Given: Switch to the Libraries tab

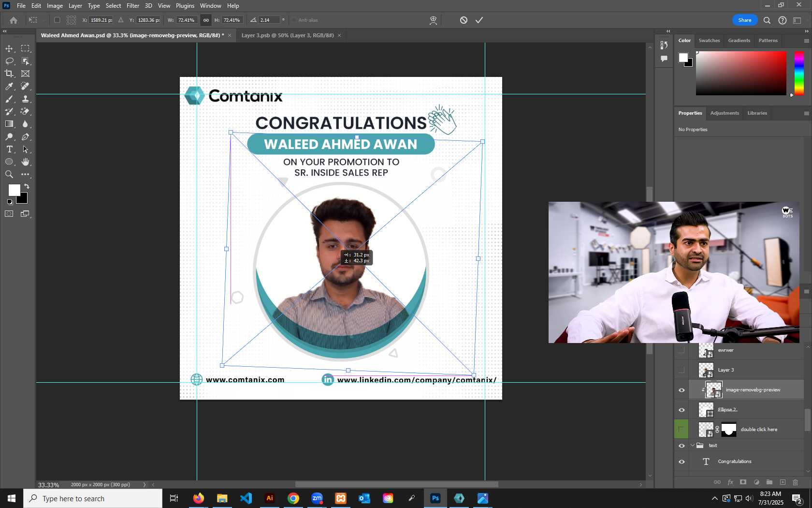Looking at the screenshot, I should click(x=757, y=113).
